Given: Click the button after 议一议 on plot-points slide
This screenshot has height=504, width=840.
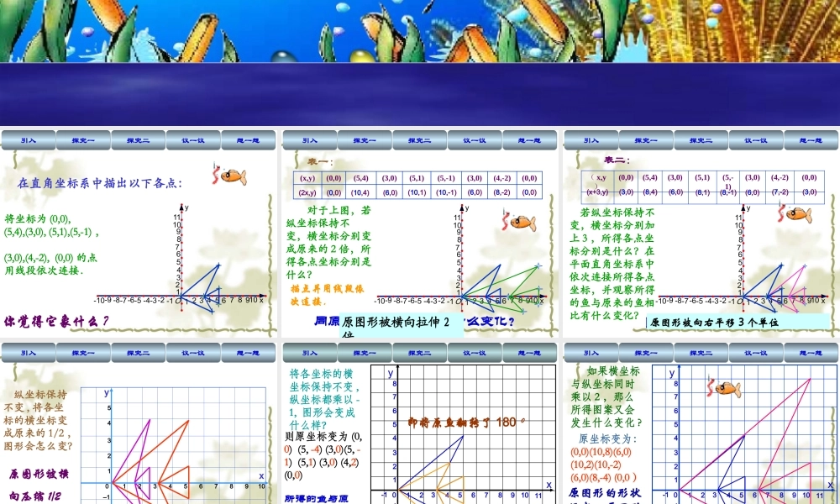Looking at the screenshot, I should click(248, 140).
